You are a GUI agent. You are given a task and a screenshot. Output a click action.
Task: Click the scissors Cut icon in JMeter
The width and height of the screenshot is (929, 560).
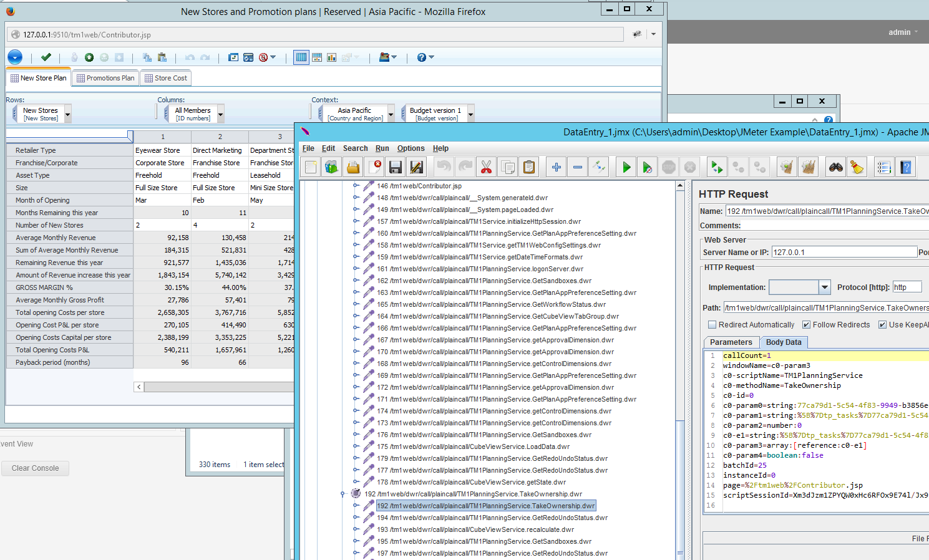(x=487, y=167)
